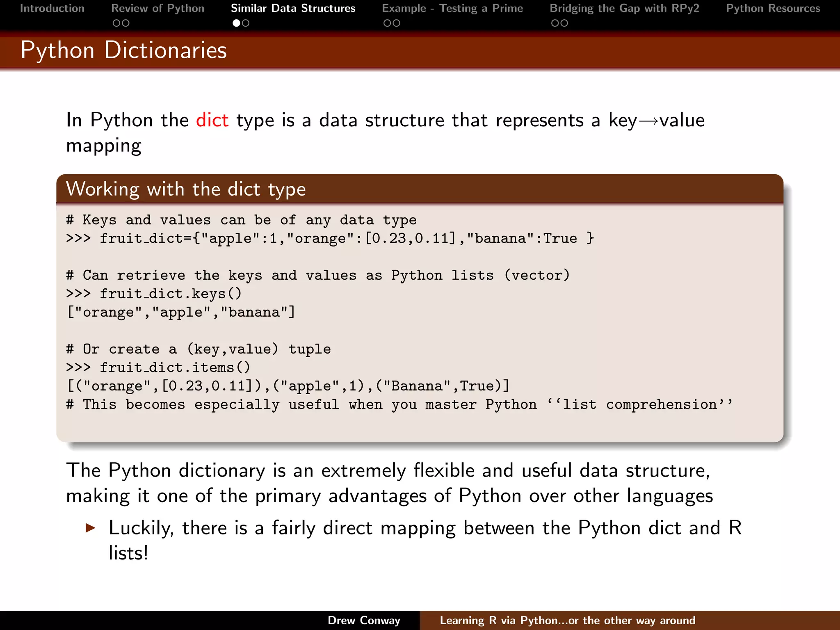840x630 pixels.
Task: Click the first dot under Example - Testing a Prime
Action: [x=387, y=23]
